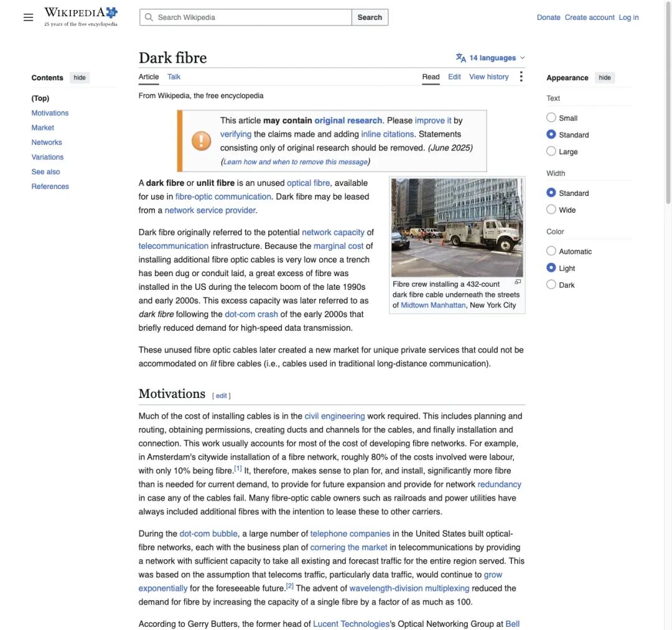Screen dimensions: 672x630
Task: Open the verifying link
Action: click(x=236, y=134)
